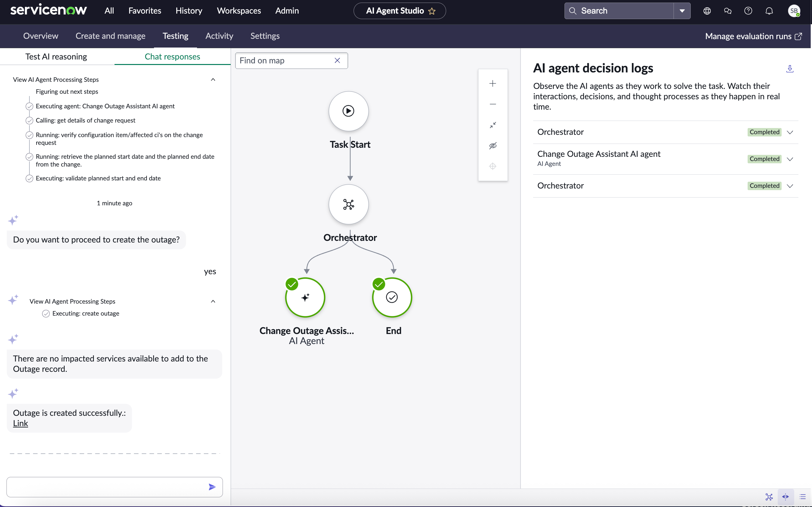This screenshot has width=812, height=507.
Task: Open external link icon beside Manage evaluation runs
Action: coord(798,36)
